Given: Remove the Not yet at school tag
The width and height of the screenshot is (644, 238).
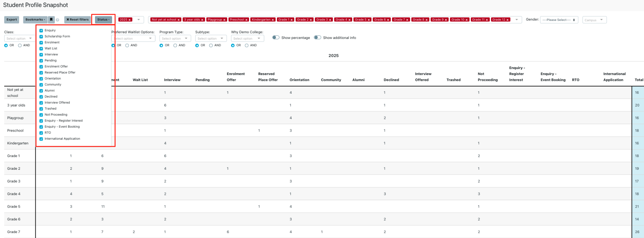Looking at the screenshot, I should click(x=179, y=20).
